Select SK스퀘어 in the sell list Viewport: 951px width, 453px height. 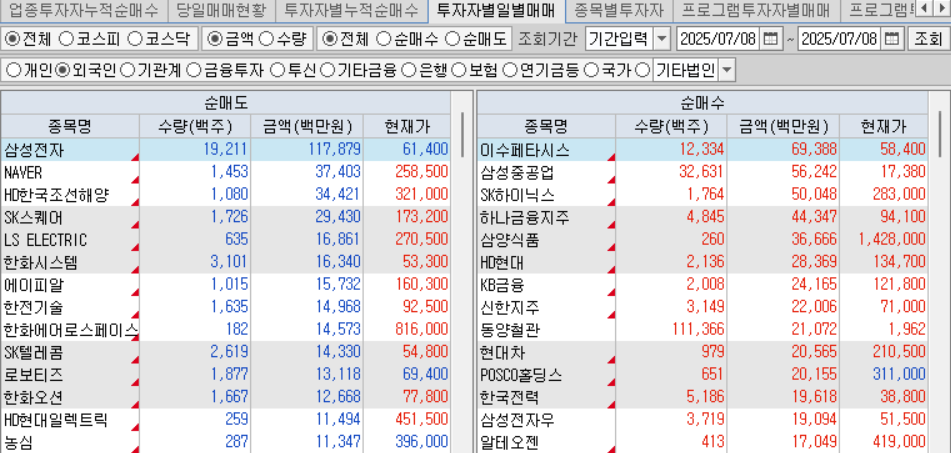click(x=225, y=217)
